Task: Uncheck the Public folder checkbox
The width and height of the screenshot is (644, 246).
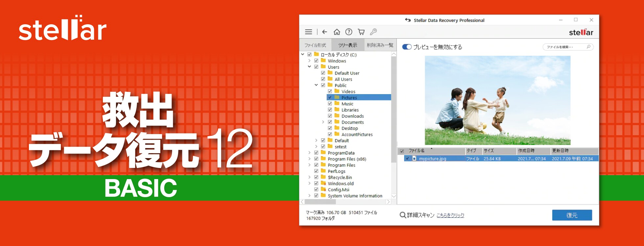Action: click(x=323, y=85)
